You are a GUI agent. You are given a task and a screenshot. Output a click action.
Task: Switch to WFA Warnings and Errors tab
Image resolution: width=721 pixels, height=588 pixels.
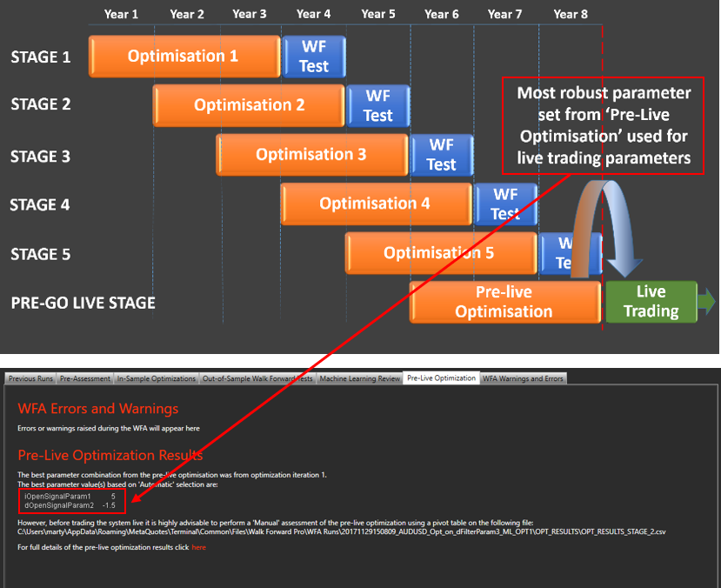tap(523, 378)
